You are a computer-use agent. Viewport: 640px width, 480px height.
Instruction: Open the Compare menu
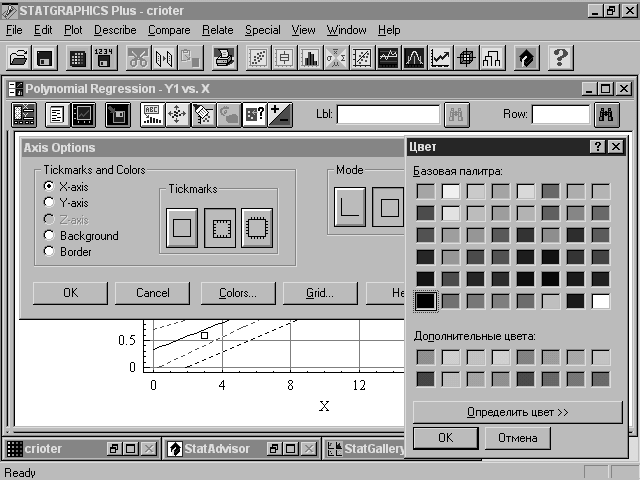[x=169, y=30]
